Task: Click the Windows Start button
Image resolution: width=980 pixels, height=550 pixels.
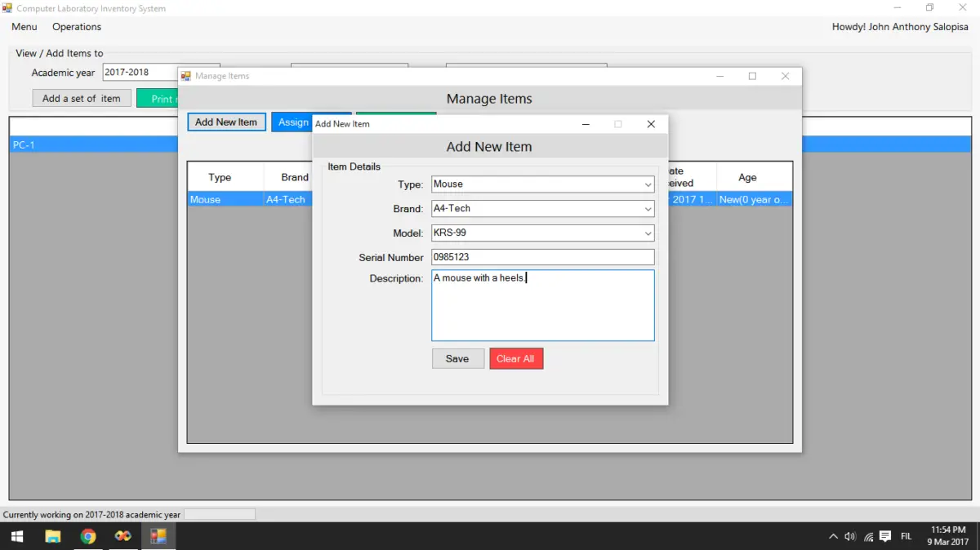Action: [16, 536]
